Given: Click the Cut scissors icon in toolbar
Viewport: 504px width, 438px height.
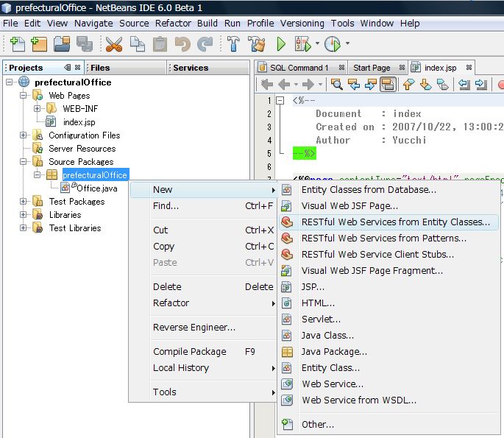Looking at the screenshot, I should (114, 44).
